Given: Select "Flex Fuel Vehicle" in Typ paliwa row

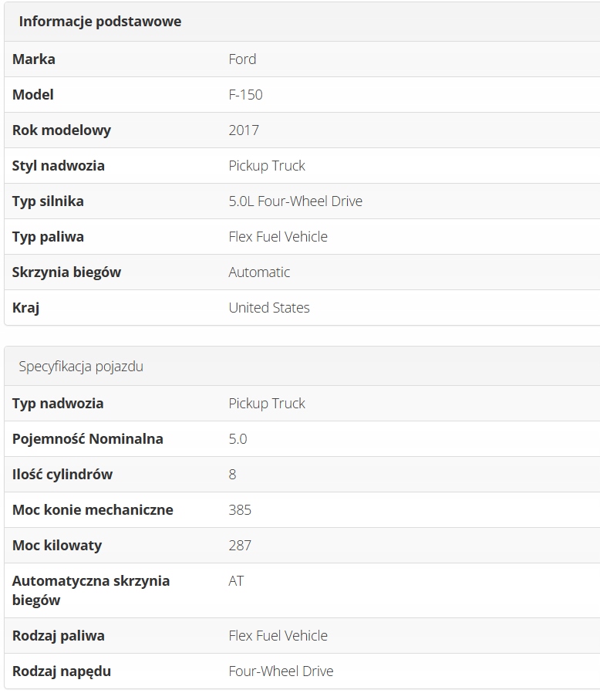Looking at the screenshot, I should coord(278,237).
